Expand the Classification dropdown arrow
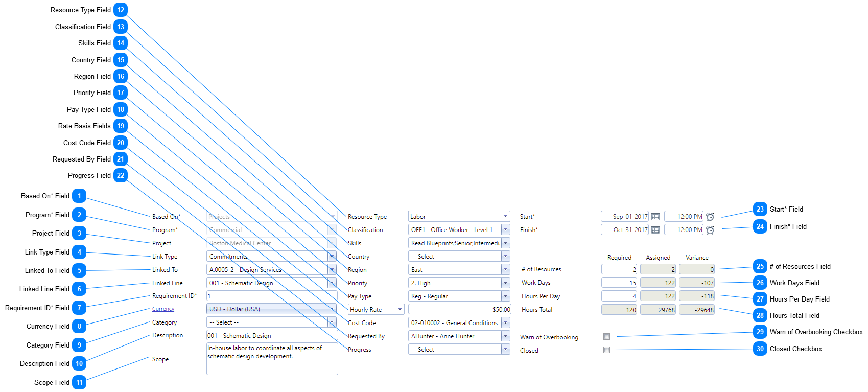 coord(505,229)
